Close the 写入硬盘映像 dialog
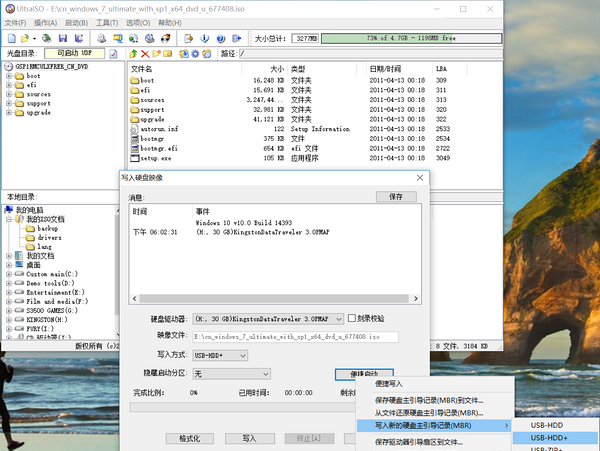The image size is (600, 451). click(x=420, y=177)
